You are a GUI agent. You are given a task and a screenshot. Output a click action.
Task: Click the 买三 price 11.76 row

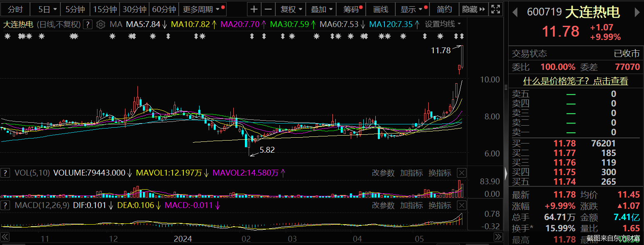pyautogui.click(x=576, y=163)
